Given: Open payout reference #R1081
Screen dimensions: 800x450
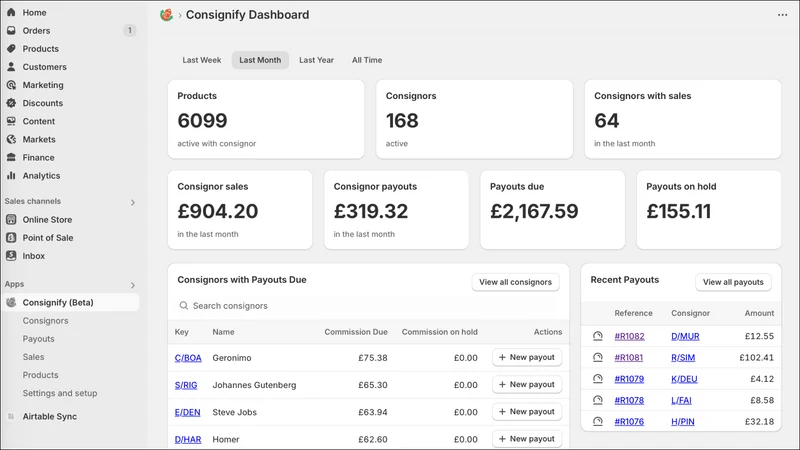Looking at the screenshot, I should pyautogui.click(x=629, y=358).
